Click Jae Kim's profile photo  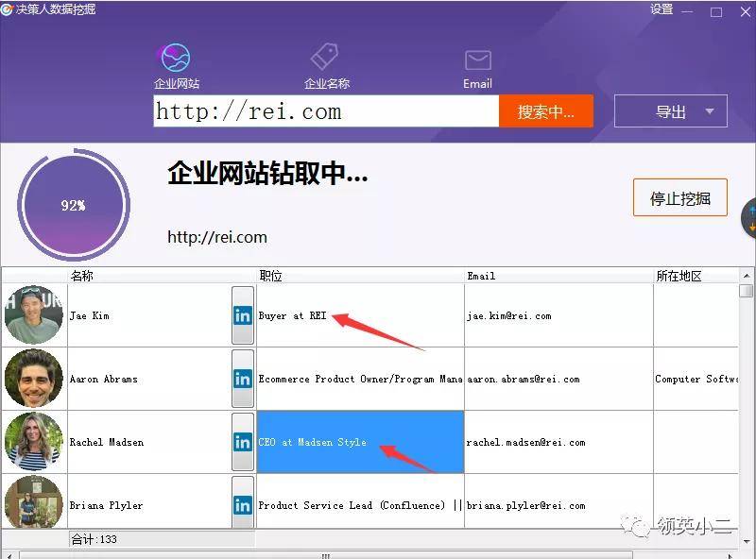click(34, 315)
